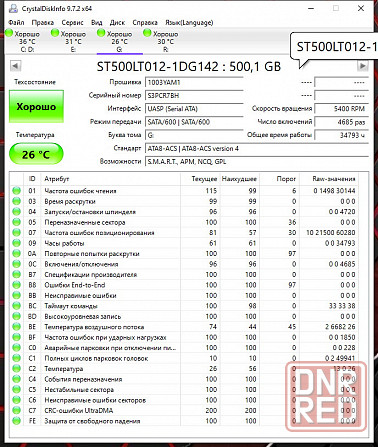Click the power-on count value 4685 раз
378x447 pixels.
tap(341, 122)
